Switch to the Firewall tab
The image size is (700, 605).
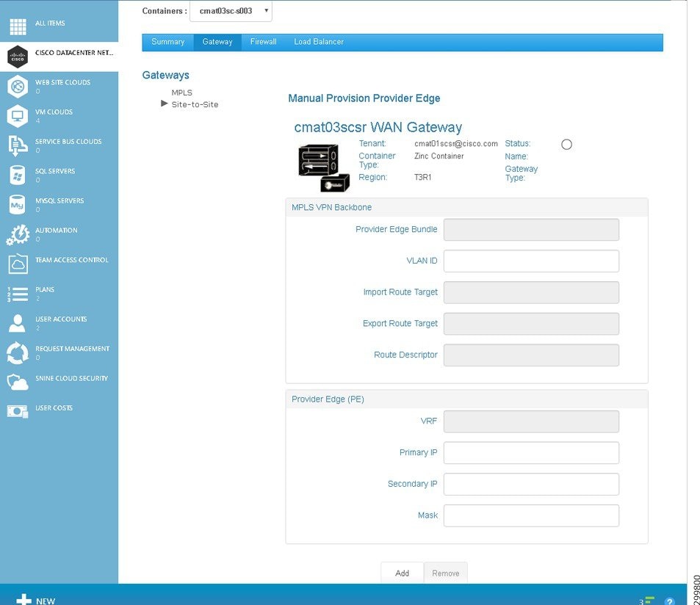click(x=263, y=42)
